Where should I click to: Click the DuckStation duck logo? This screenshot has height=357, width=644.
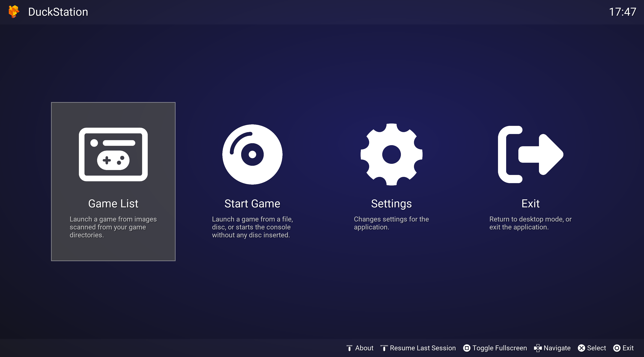click(14, 12)
